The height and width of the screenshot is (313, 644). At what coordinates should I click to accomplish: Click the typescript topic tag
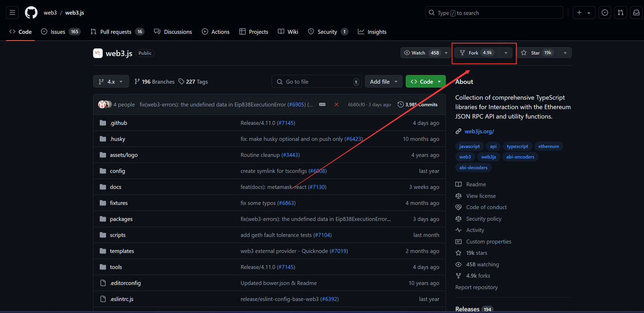[x=517, y=146]
